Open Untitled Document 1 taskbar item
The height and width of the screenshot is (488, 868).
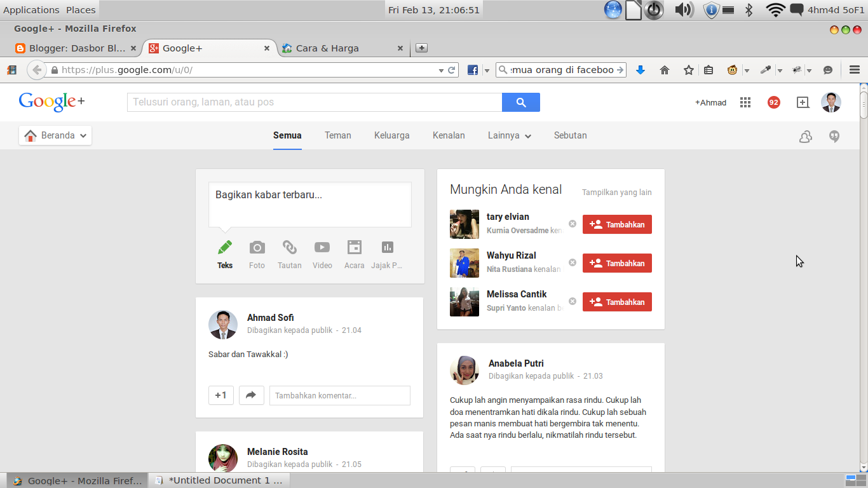(219, 480)
